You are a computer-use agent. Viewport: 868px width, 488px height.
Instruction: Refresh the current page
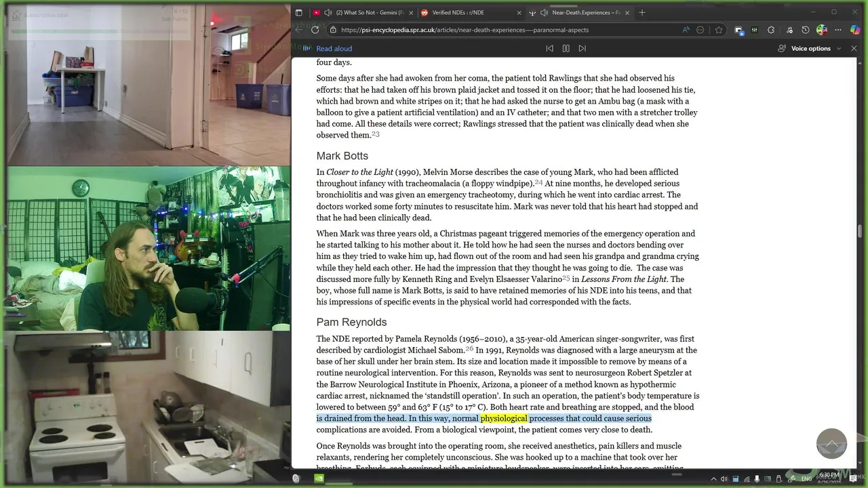coord(315,30)
